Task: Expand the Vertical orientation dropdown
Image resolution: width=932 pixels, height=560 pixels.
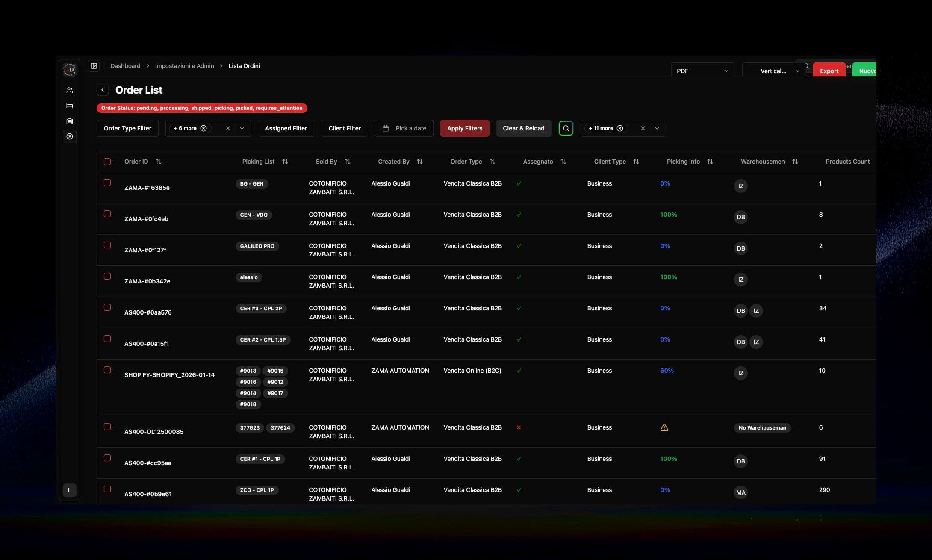Action: (774, 71)
